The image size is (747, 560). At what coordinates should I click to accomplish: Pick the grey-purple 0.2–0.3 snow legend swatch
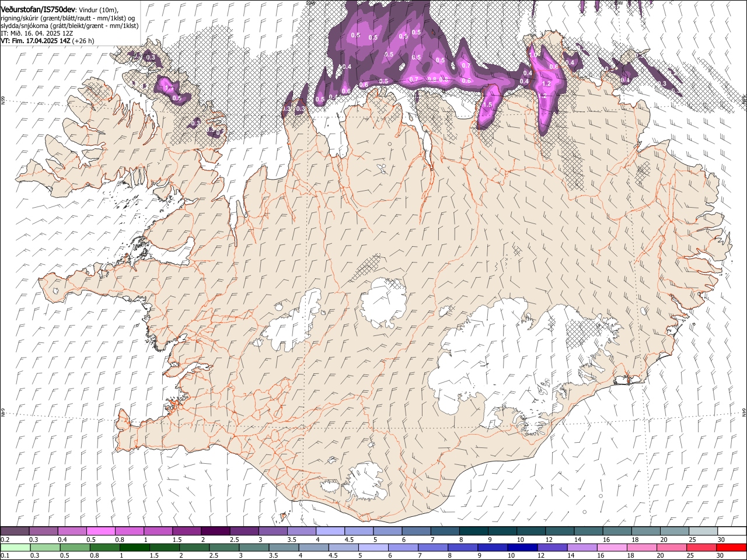click(15, 531)
